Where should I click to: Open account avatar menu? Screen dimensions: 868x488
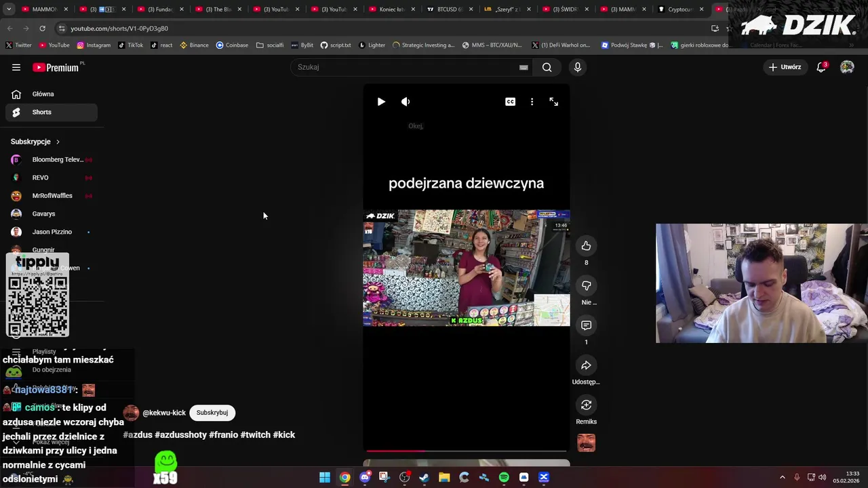847,67
